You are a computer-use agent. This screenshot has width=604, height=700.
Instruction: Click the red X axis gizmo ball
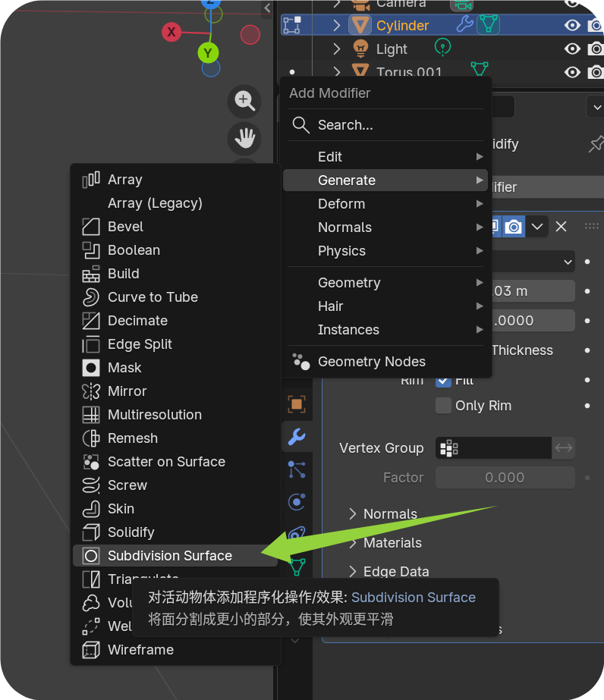point(171,32)
